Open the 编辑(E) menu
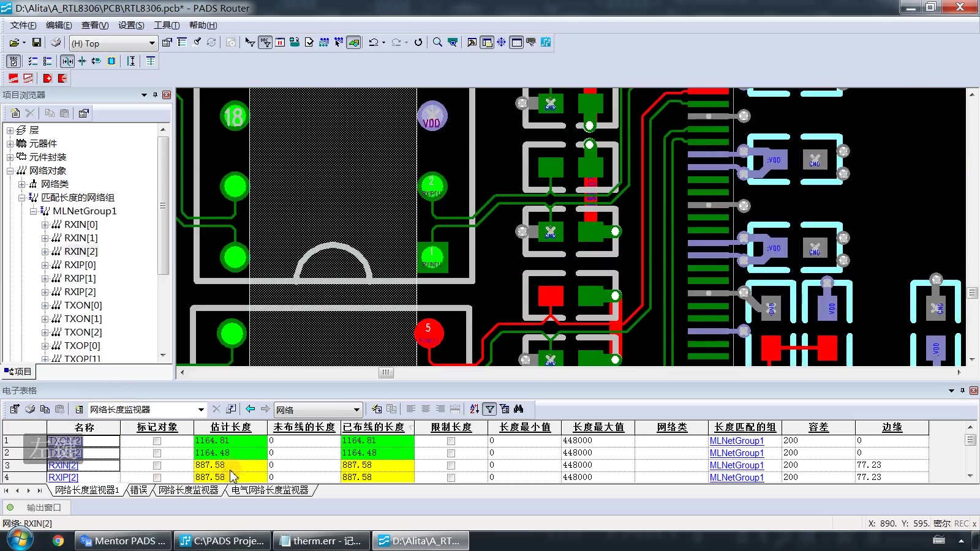The height and width of the screenshot is (551, 980). point(59,25)
